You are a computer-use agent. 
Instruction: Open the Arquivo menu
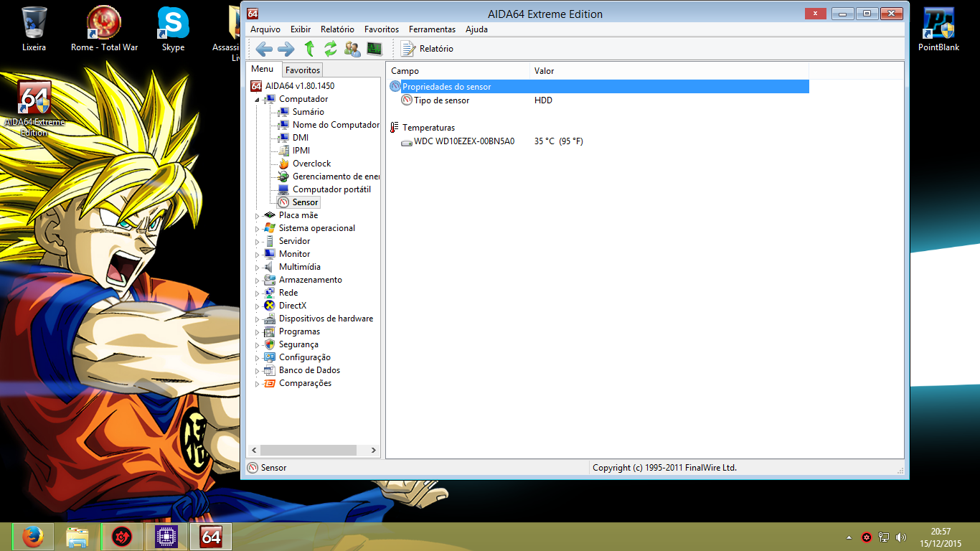click(265, 29)
